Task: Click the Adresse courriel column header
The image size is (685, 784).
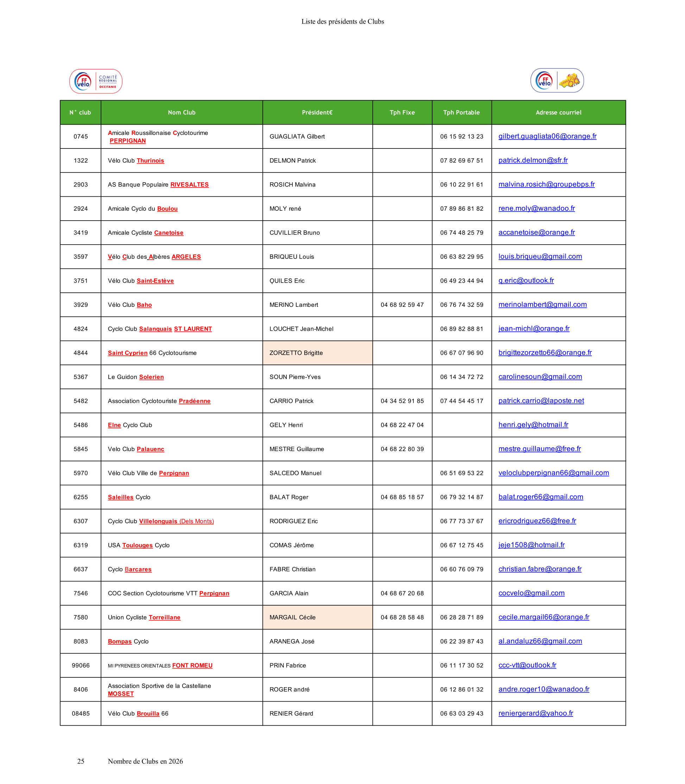Action: (x=558, y=112)
